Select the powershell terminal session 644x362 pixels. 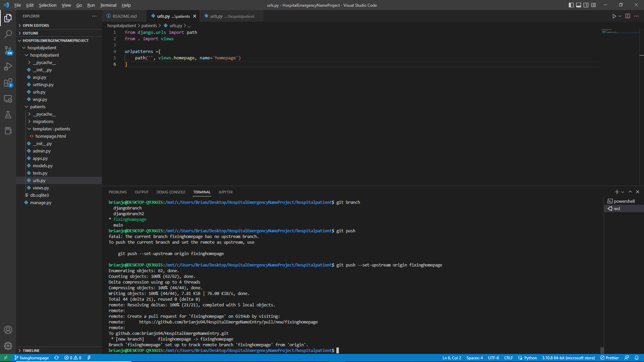tap(623, 201)
